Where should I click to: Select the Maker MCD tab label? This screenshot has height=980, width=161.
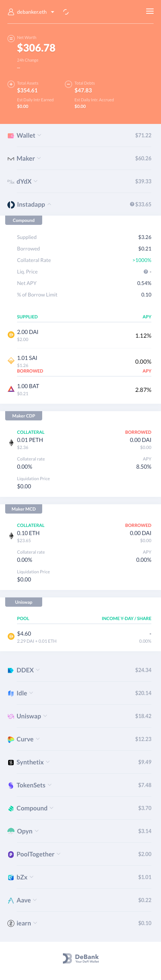[24, 509]
